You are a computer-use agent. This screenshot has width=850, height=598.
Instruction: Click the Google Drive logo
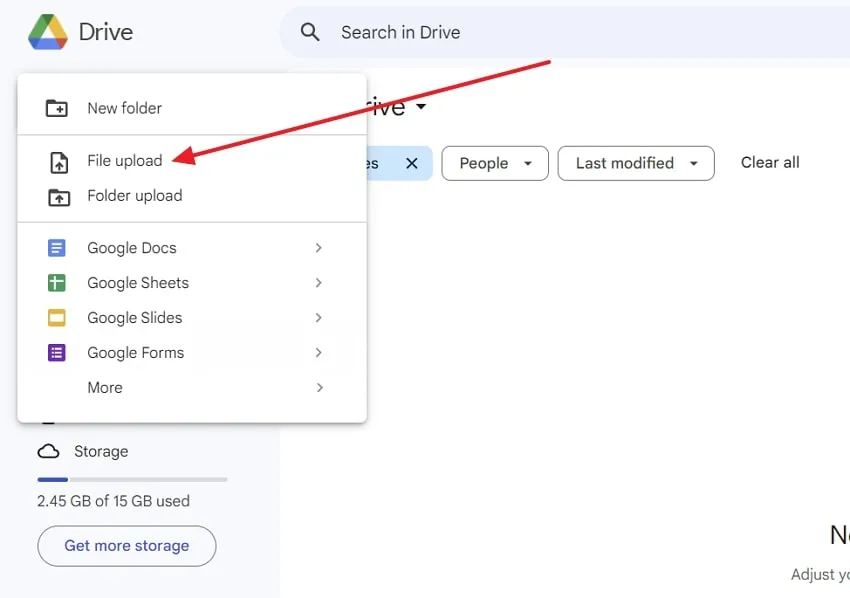coord(48,32)
